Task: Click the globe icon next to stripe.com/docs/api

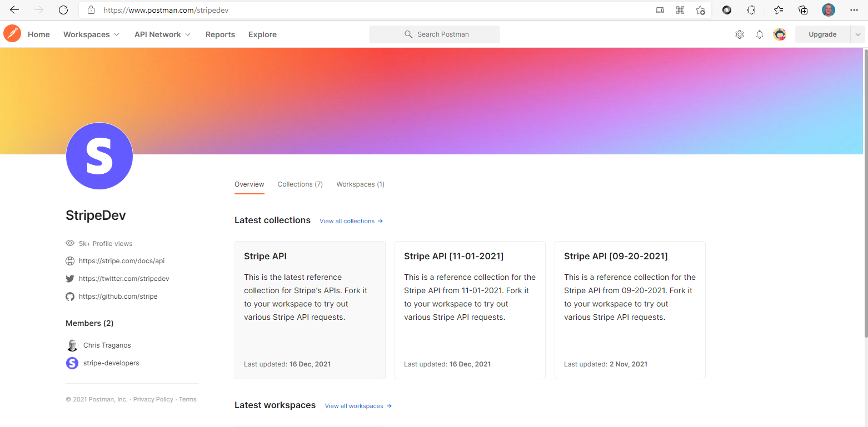Action: [x=69, y=260]
